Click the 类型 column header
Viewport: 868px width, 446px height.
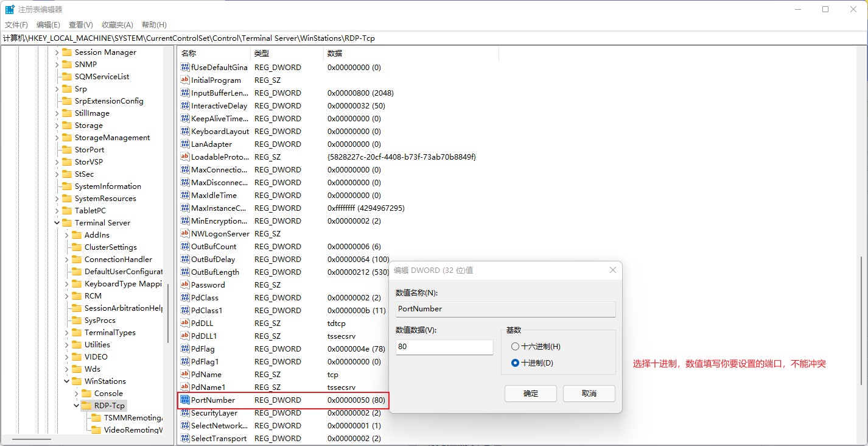click(287, 54)
